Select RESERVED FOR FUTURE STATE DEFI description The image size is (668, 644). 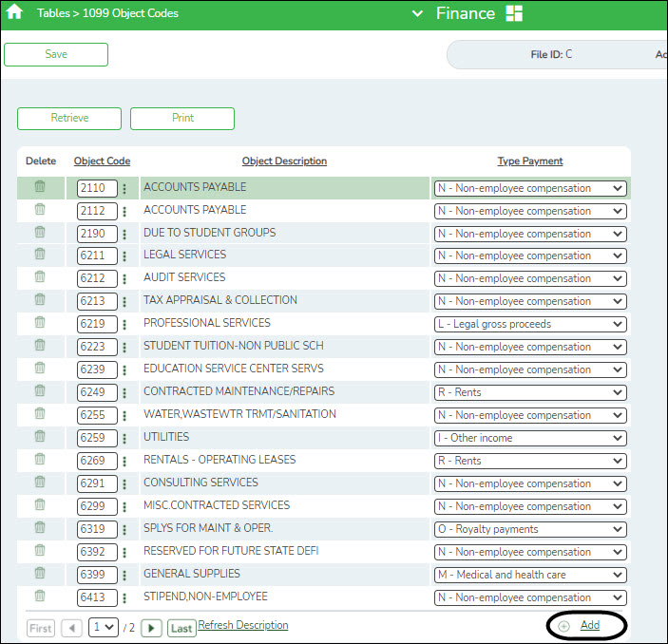(x=231, y=551)
